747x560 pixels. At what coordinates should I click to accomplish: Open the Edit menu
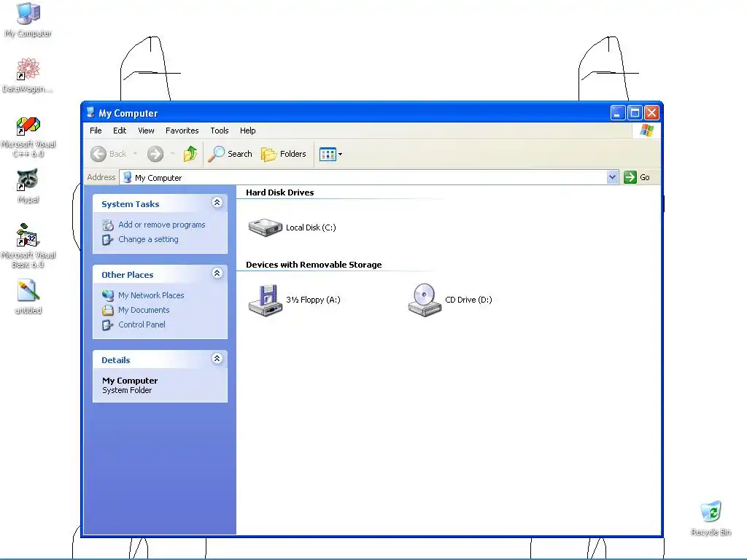click(x=120, y=131)
